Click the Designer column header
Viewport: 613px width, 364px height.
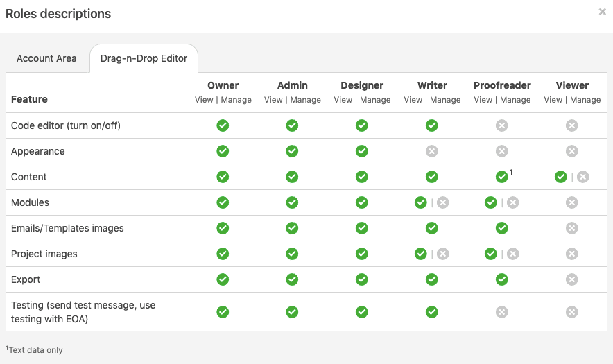coord(362,85)
